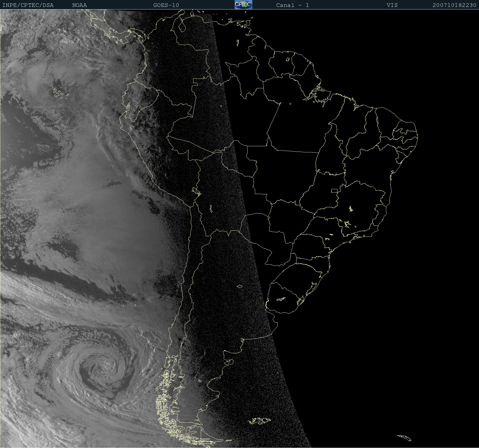Click the INPE/CPTEC/DSA header text
Viewport: 479px width, 448px height.
pyautogui.click(x=28, y=5)
